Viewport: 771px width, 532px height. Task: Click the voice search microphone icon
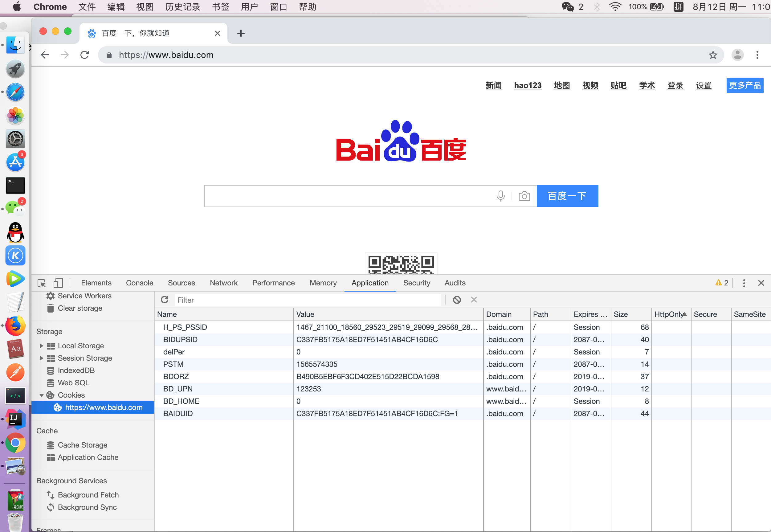click(x=500, y=196)
